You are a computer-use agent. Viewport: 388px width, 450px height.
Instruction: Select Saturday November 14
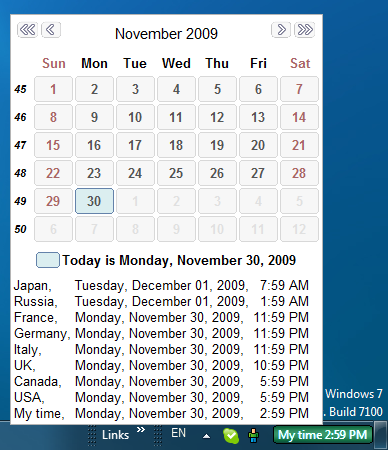299,117
